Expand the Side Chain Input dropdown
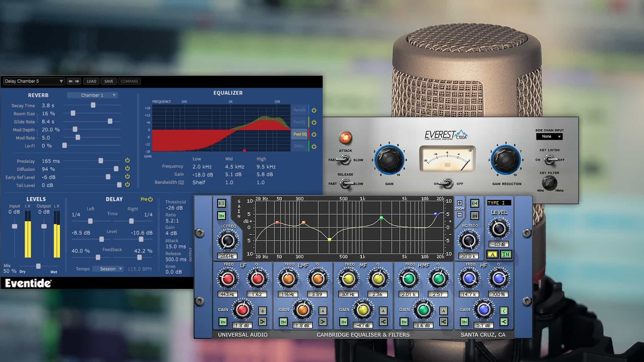 pos(549,136)
